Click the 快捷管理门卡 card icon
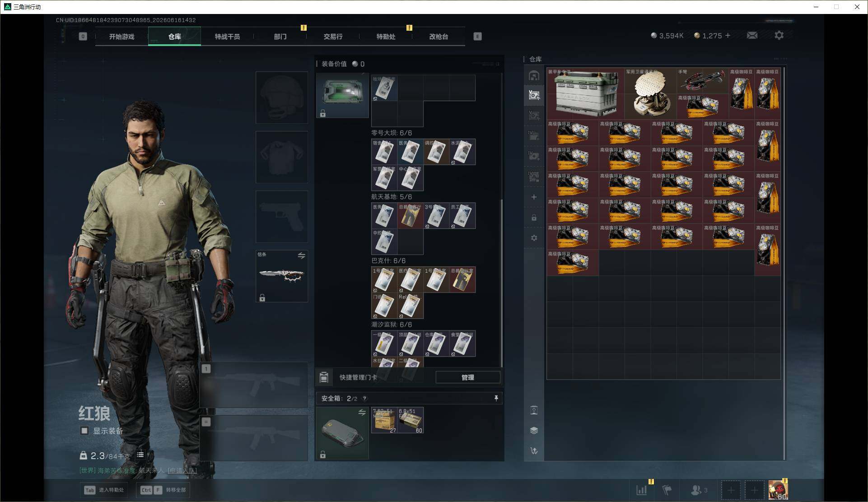This screenshot has height=502, width=868. pyautogui.click(x=324, y=377)
